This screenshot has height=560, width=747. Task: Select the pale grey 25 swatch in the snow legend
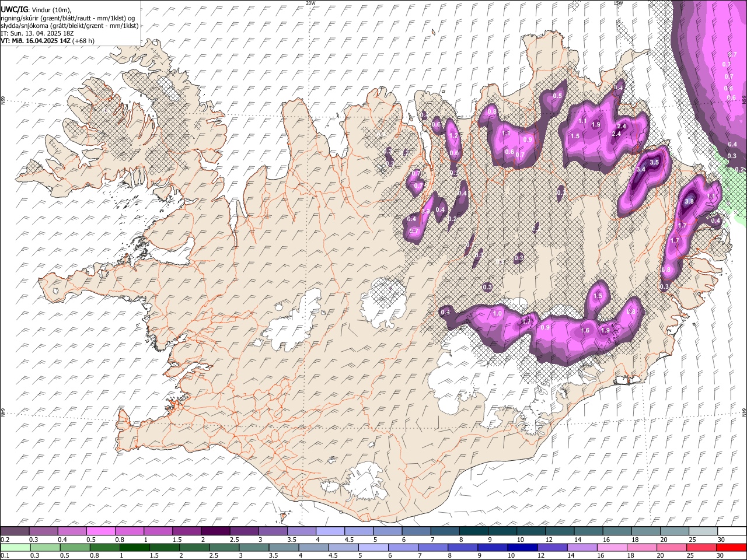(x=703, y=531)
